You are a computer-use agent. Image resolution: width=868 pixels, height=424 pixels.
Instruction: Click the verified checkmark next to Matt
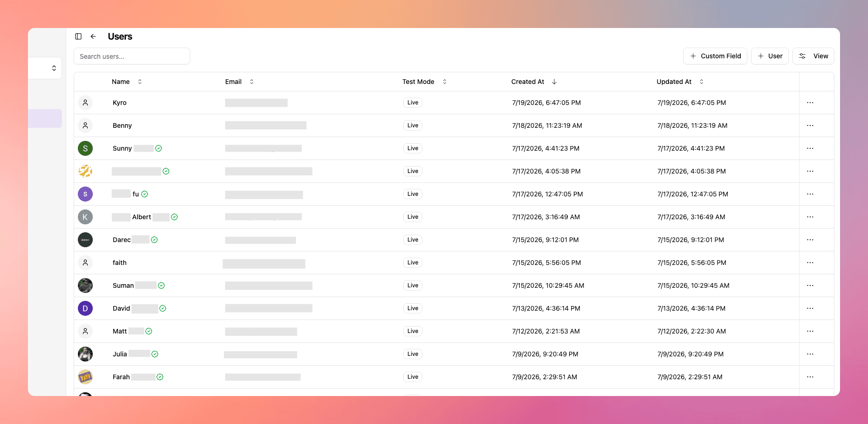point(149,331)
